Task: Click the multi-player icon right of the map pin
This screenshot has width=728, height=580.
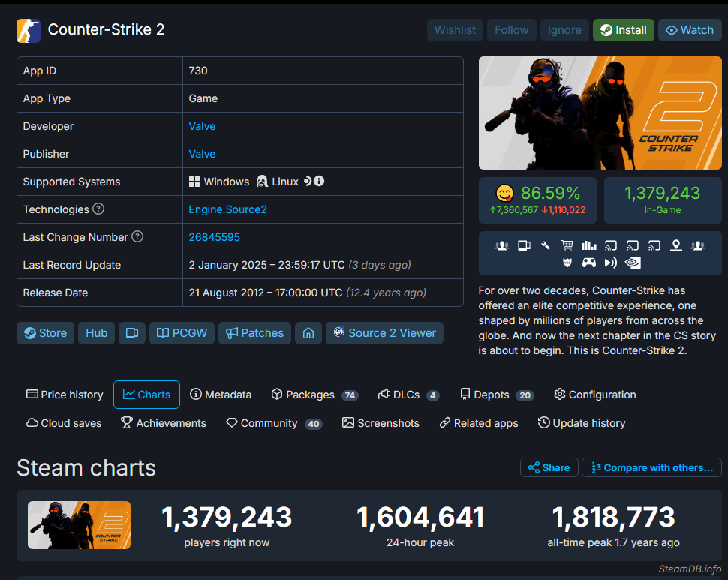Action: click(x=697, y=245)
